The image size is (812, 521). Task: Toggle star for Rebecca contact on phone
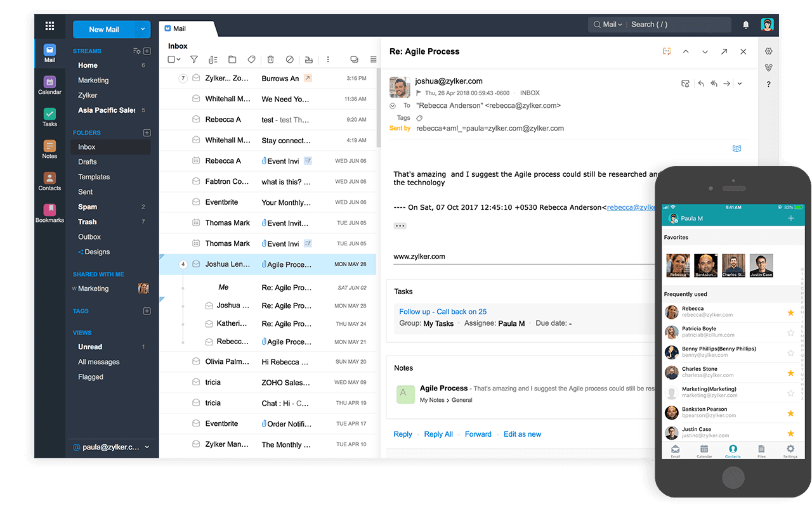tap(790, 312)
